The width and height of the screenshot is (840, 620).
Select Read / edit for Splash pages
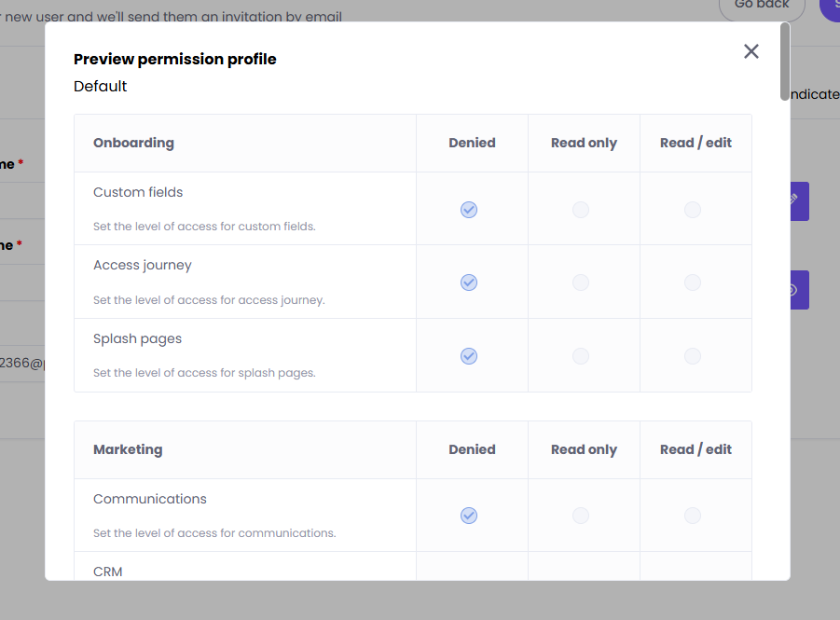click(693, 356)
